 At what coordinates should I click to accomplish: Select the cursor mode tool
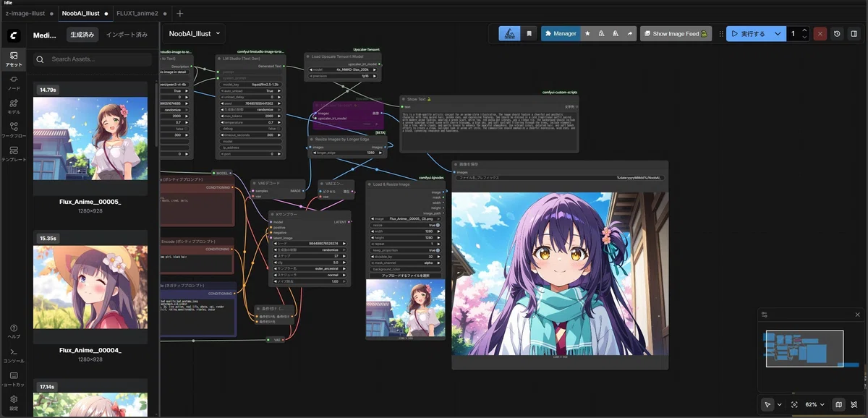(769, 405)
